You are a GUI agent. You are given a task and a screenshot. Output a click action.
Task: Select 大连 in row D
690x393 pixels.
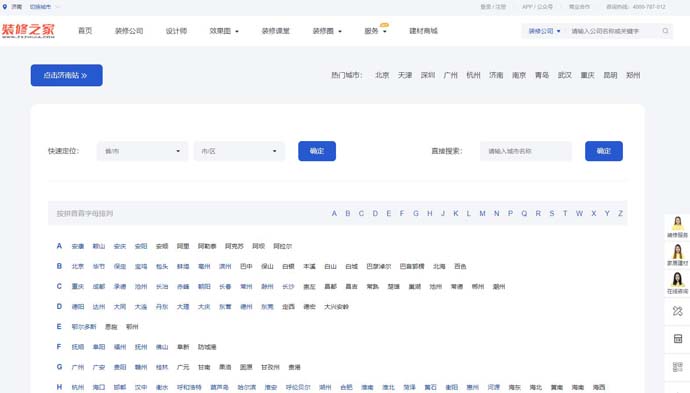pos(141,307)
